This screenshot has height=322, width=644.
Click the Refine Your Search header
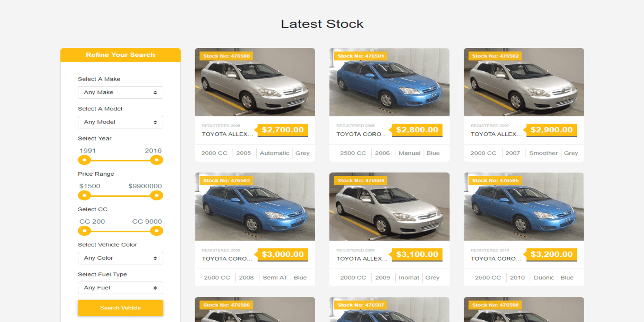(x=120, y=55)
